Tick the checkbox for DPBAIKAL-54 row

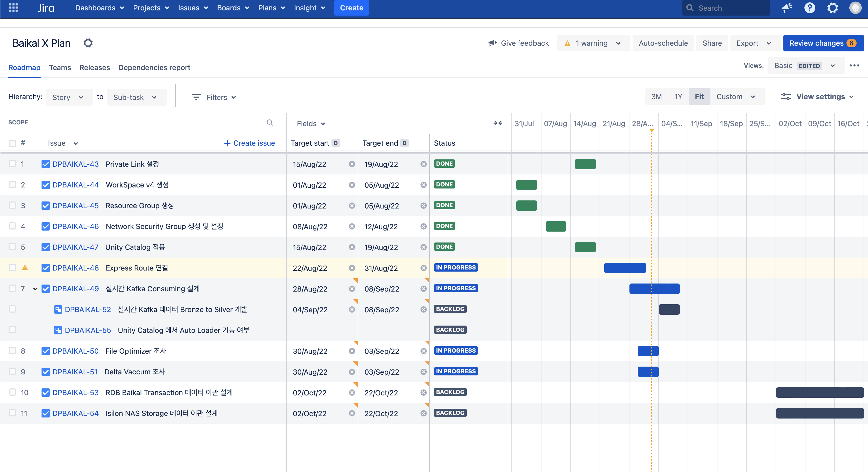point(12,413)
